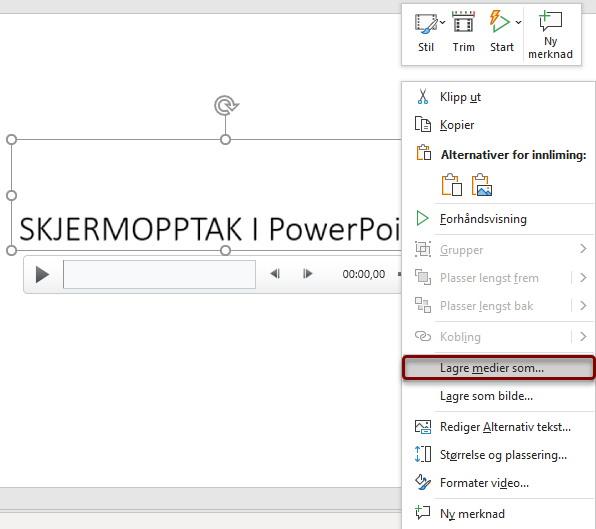Expand the Grupper submenu chevron
This screenshot has width=596, height=529.
point(583,249)
